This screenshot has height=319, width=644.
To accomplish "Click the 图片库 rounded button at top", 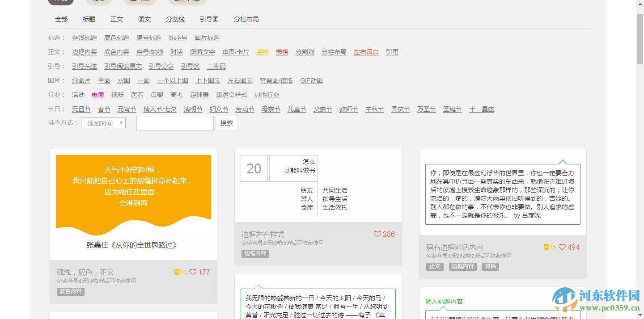I will point(139,1).
